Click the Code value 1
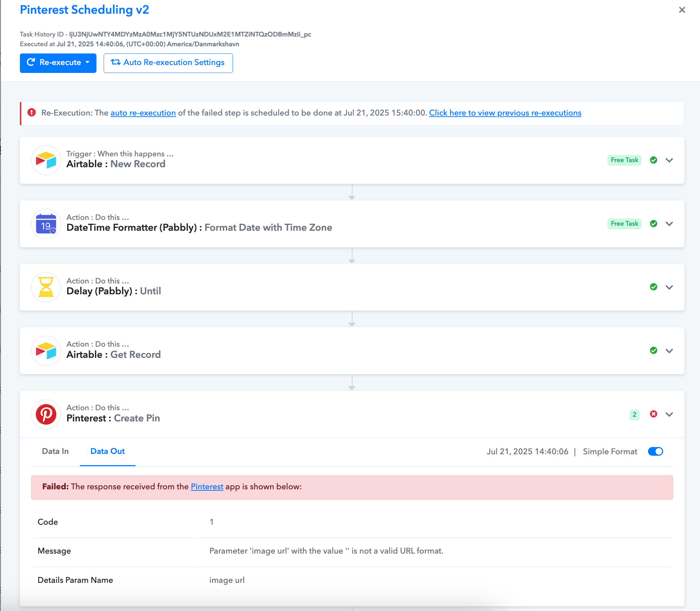Image resolution: width=700 pixels, height=611 pixels. (x=212, y=522)
